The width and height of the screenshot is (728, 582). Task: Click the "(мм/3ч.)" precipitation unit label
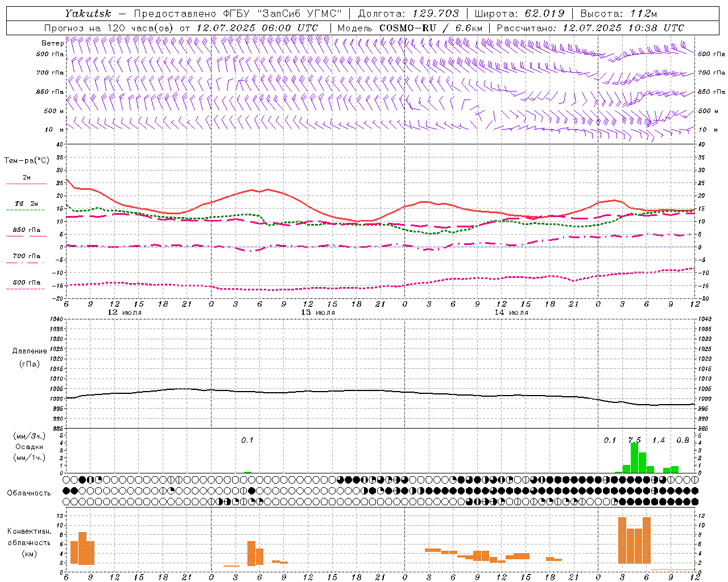tap(30, 436)
